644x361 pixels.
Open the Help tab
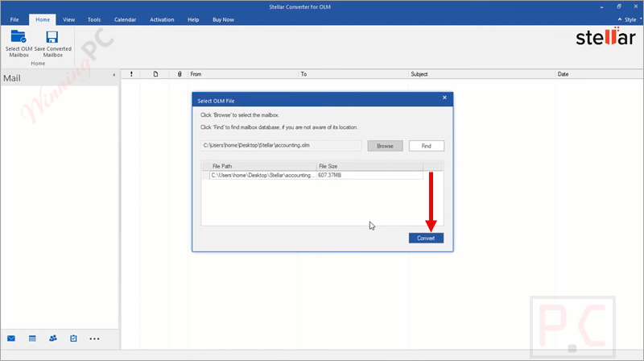193,19
